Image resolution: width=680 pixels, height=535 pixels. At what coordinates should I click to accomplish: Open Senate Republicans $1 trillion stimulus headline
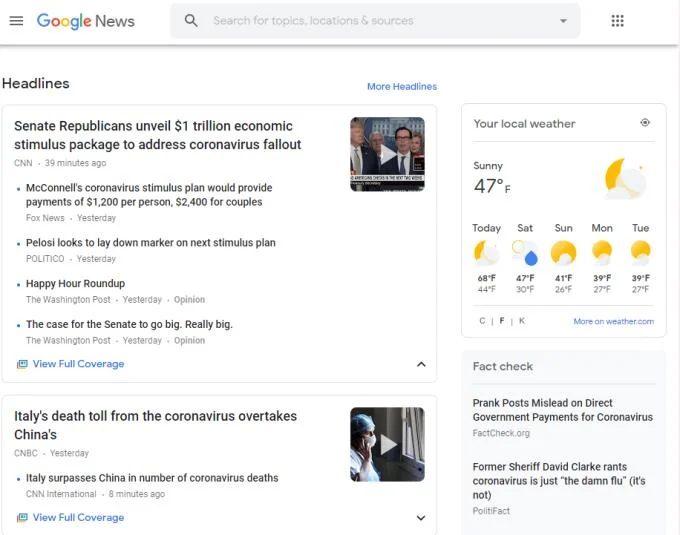(157, 135)
